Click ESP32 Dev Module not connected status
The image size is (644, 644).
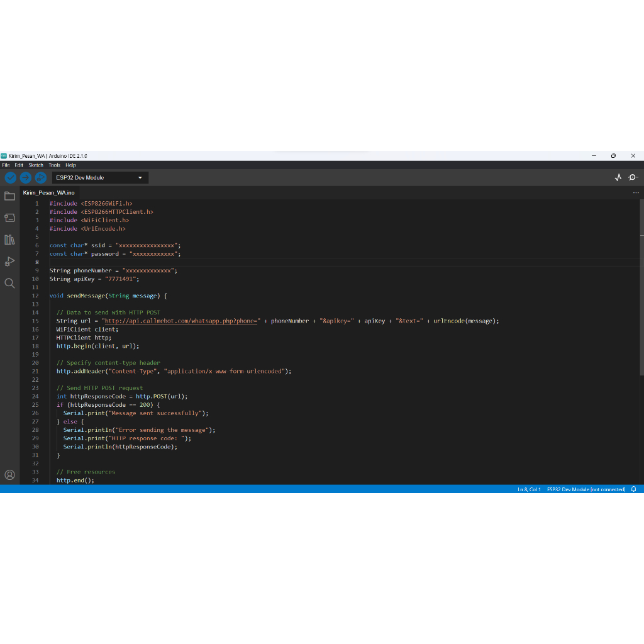[x=586, y=489]
